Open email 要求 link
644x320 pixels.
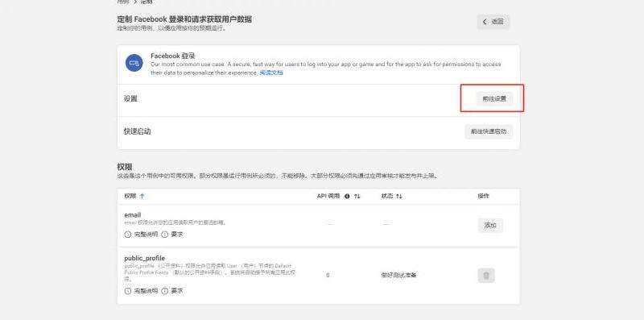(177, 235)
